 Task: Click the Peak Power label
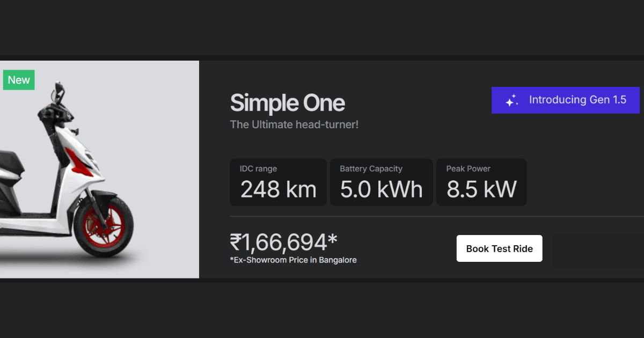tap(469, 168)
